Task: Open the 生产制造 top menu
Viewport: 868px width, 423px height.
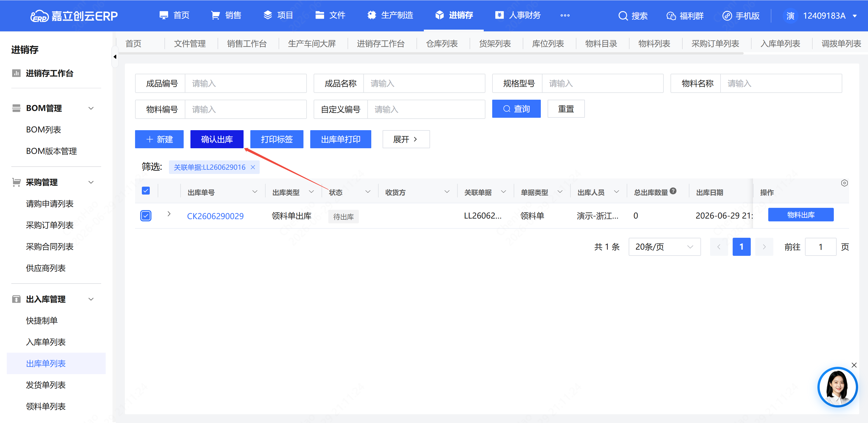Action: pyautogui.click(x=390, y=16)
